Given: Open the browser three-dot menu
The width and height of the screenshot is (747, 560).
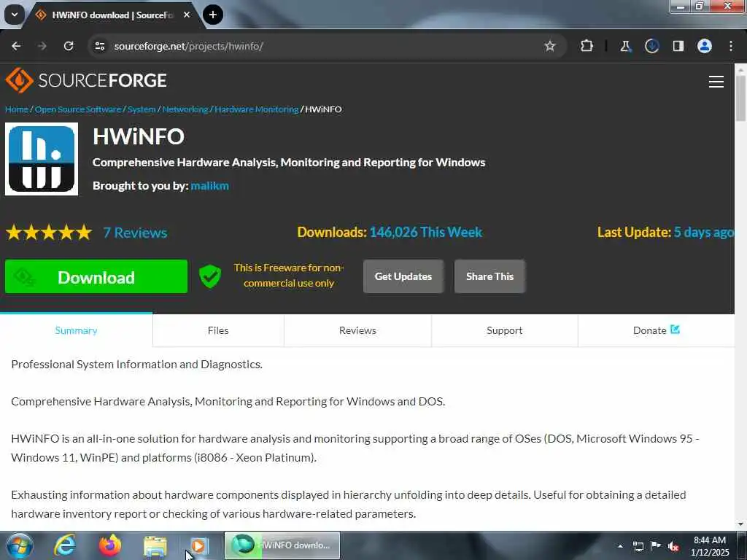Looking at the screenshot, I should (x=731, y=46).
